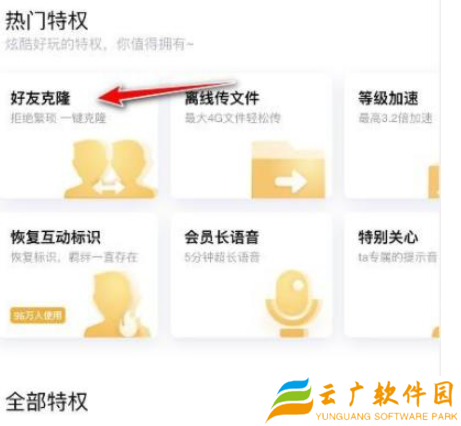Tap the person with flame icon
This screenshot has width=461, height=426.
tap(117, 305)
